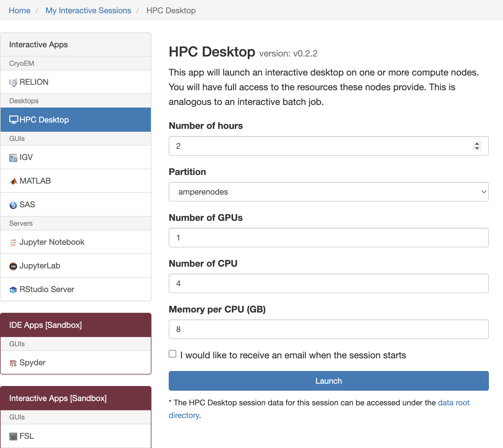Click the FSL app icon
Screen dimensions: 503x448
coord(13,436)
